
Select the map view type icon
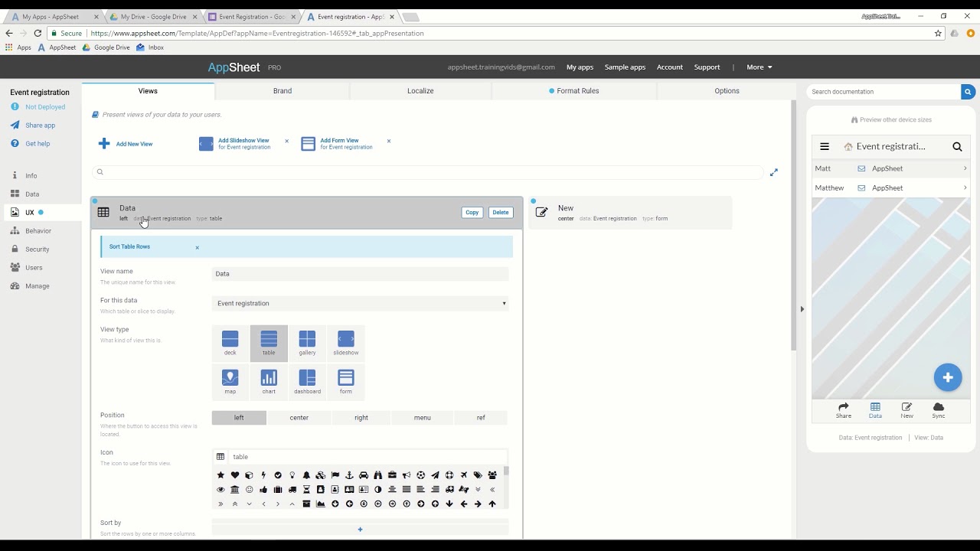tap(230, 379)
